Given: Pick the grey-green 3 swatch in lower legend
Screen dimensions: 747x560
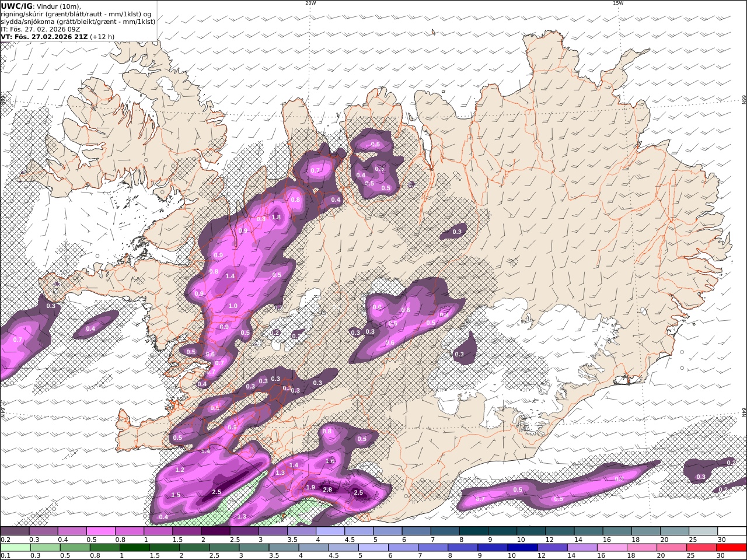Looking at the screenshot, I should (x=253, y=548).
